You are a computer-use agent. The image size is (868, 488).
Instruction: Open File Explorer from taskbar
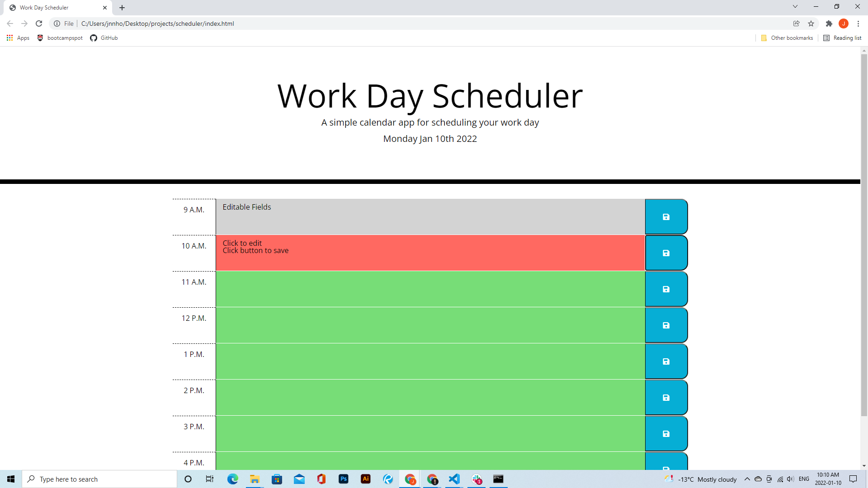point(255,479)
